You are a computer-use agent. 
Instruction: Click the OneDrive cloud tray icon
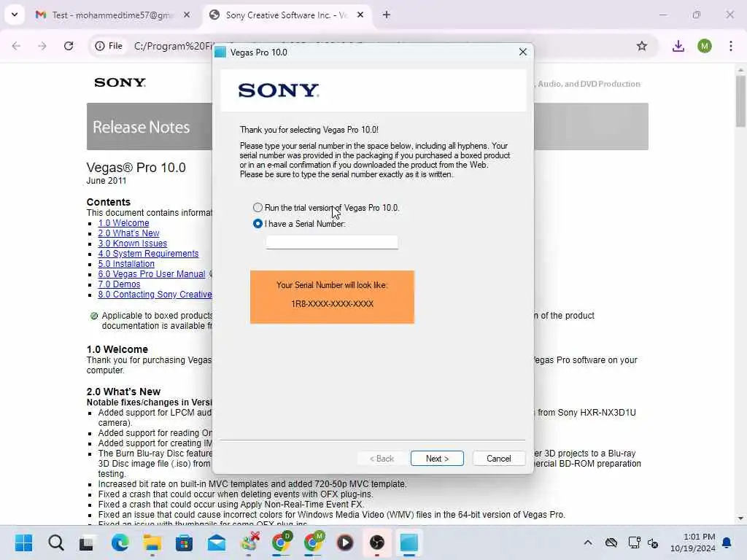pos(611,542)
